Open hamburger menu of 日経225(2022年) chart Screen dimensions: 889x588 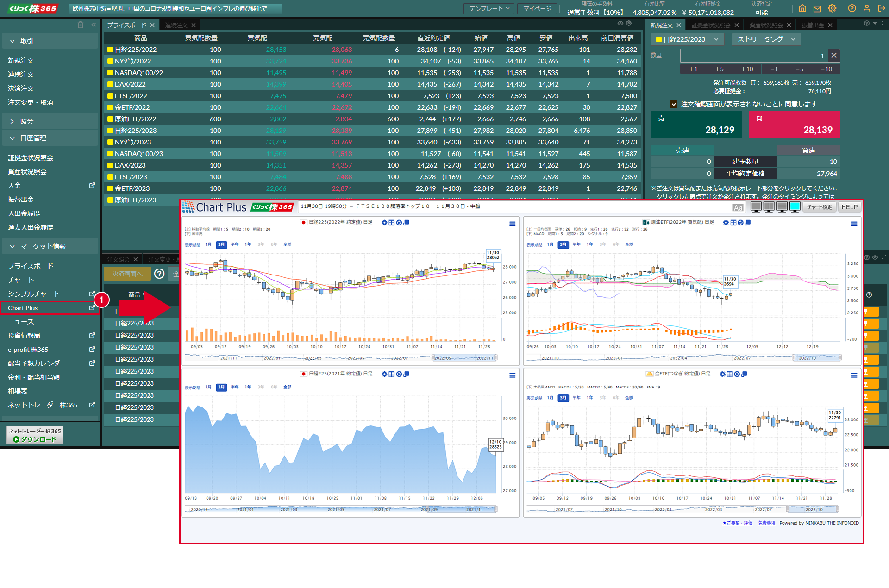tap(513, 224)
